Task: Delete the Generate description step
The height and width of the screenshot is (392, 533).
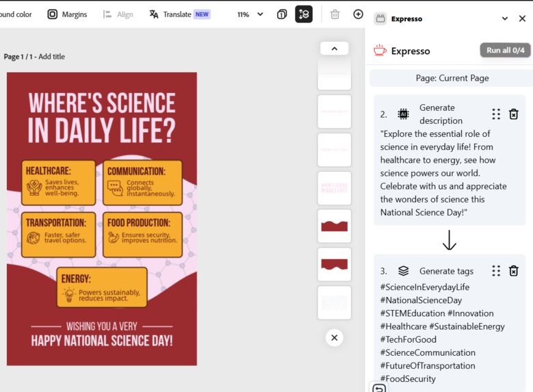Action: pos(513,114)
